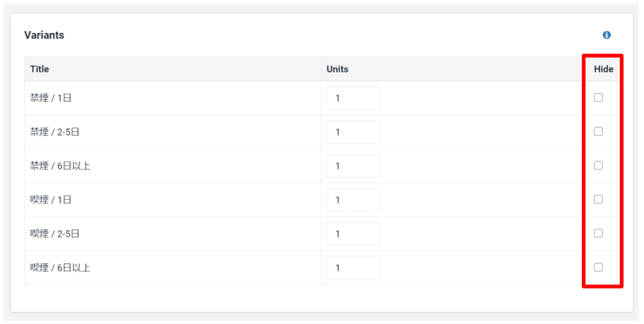Screen dimensions: 644x324
Task: Select the 喫煙 / 1日 row title
Action: 51,200
